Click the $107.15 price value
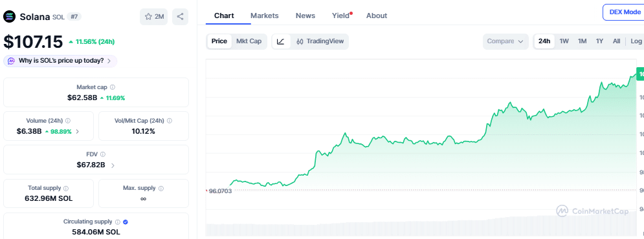 33,41
